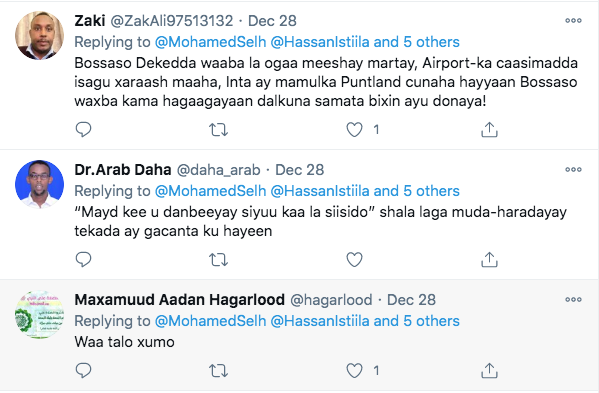The height and width of the screenshot is (393, 599).
Task: Open more options on Dr.Arab Daha's tweet
Action: (x=573, y=170)
